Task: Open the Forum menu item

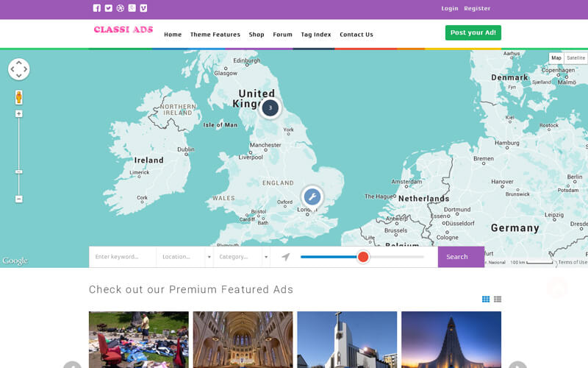Action: click(x=283, y=35)
